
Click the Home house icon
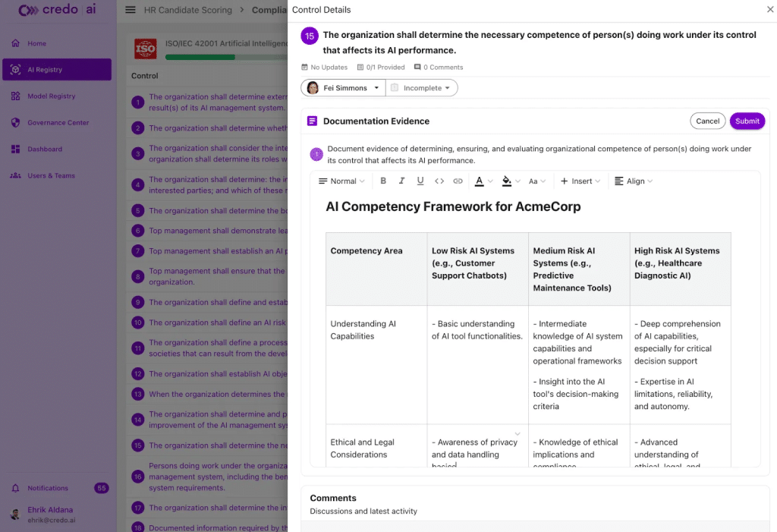click(x=15, y=43)
